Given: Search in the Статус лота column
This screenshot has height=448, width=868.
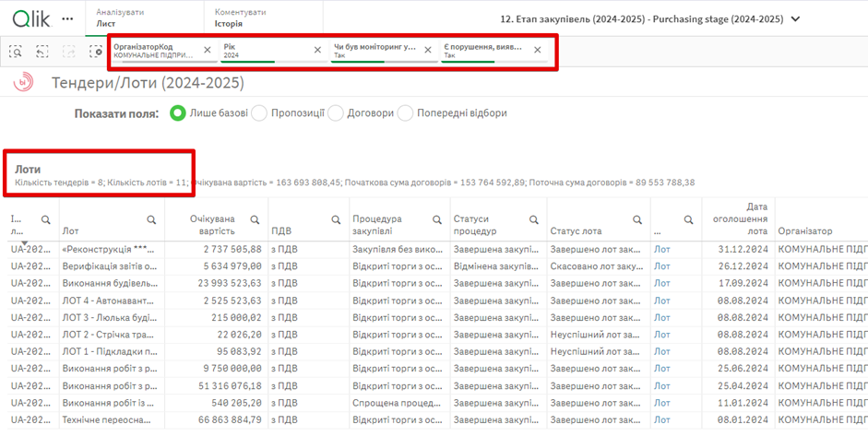Looking at the screenshot, I should [x=637, y=219].
